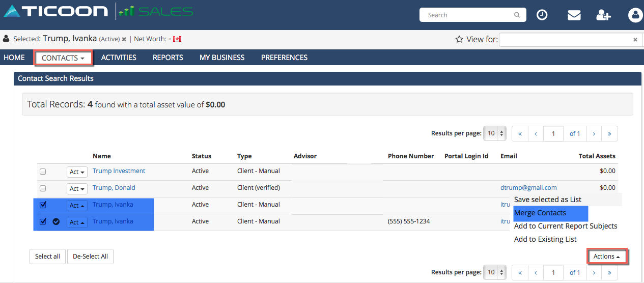Image resolution: width=644 pixels, height=283 pixels.
Task: Change bottom Results per page selector
Action: (494, 272)
